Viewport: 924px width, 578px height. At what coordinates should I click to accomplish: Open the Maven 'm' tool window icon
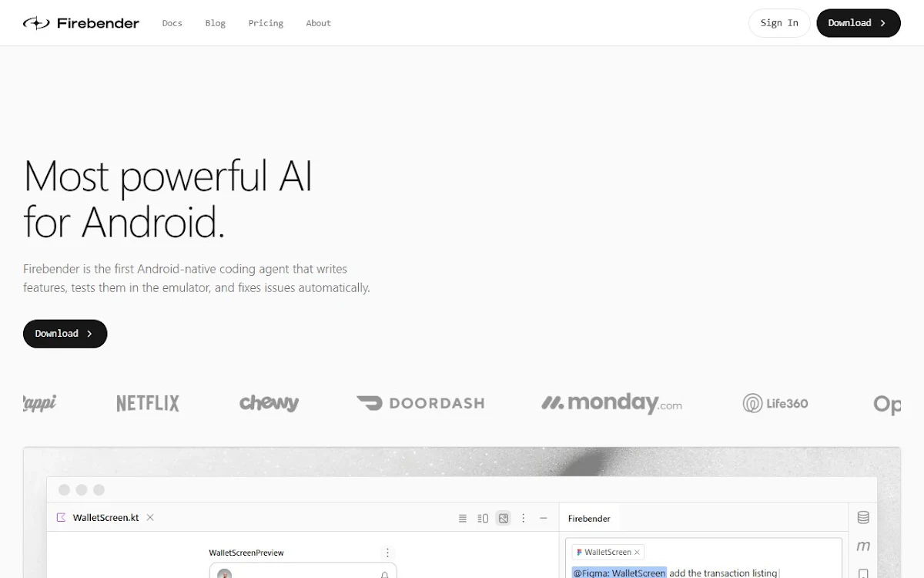pos(863,546)
